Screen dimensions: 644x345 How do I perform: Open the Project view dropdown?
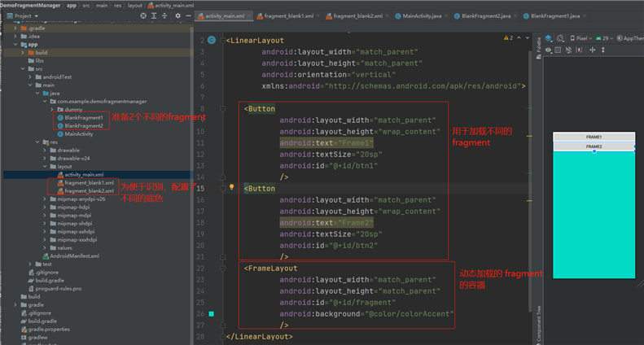pyautogui.click(x=23, y=15)
